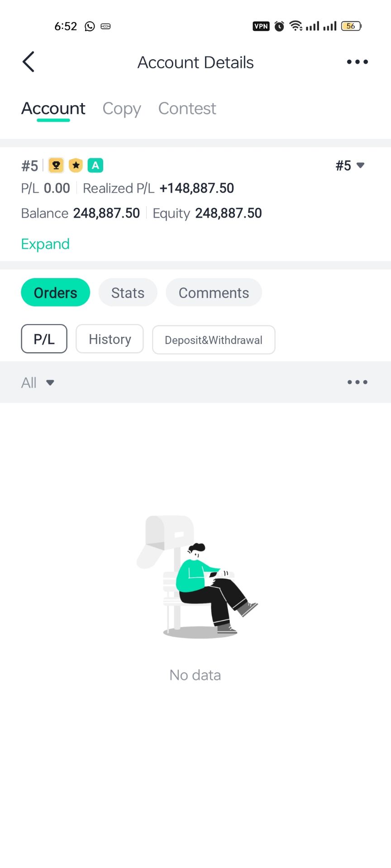
Task: Tap the VPN indicator in status bar
Action: tap(261, 26)
